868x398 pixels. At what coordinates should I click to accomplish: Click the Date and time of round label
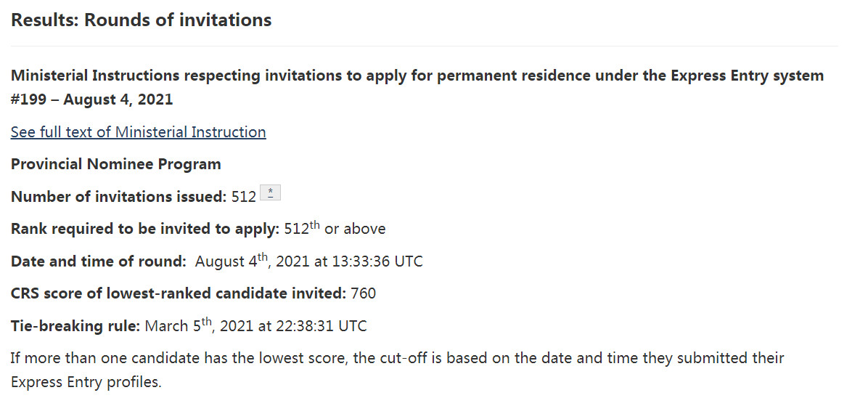point(99,261)
